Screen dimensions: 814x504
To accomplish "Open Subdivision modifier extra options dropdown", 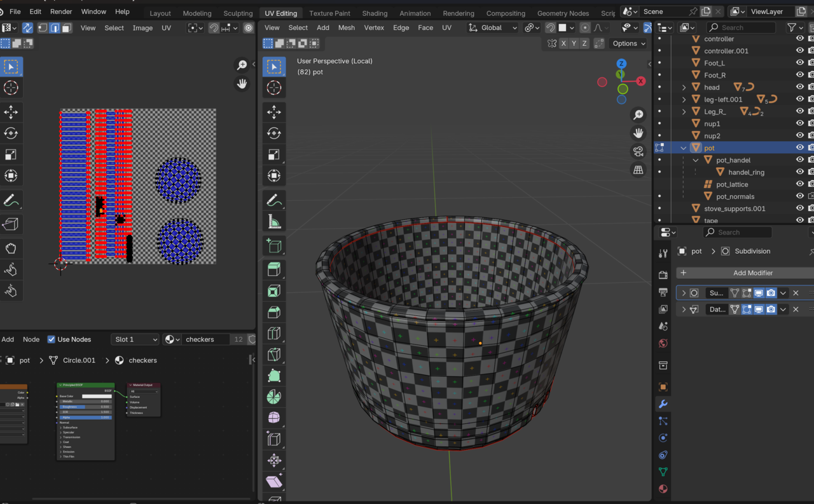I will (783, 293).
